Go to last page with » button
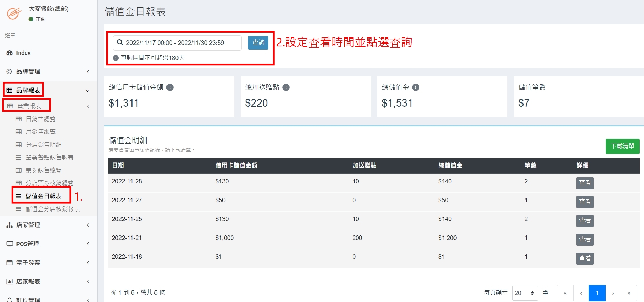 (629, 293)
